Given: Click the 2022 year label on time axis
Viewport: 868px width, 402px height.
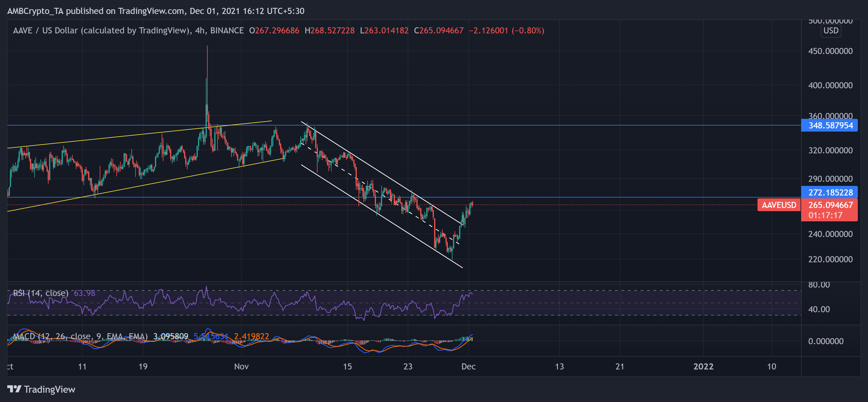Looking at the screenshot, I should [703, 366].
